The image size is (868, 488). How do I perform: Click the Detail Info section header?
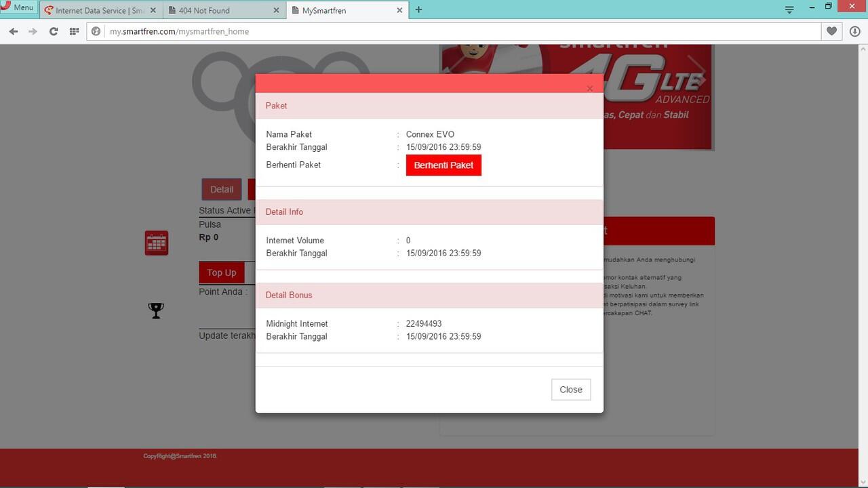(x=429, y=212)
